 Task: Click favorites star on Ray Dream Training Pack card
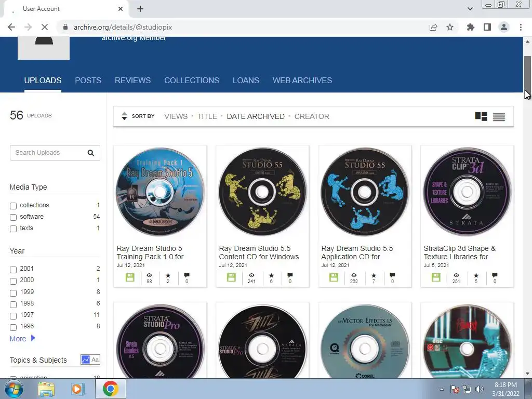(x=168, y=275)
